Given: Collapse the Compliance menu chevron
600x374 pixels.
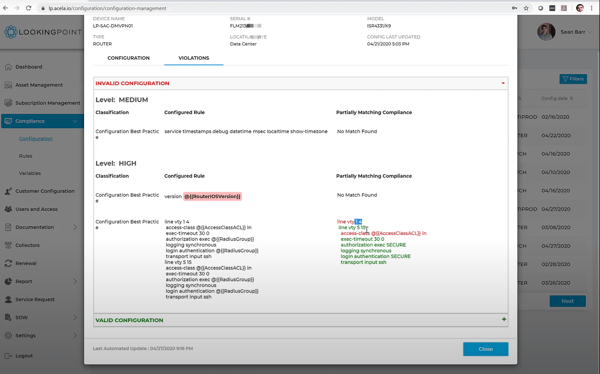Looking at the screenshot, I should pyautogui.click(x=75, y=121).
